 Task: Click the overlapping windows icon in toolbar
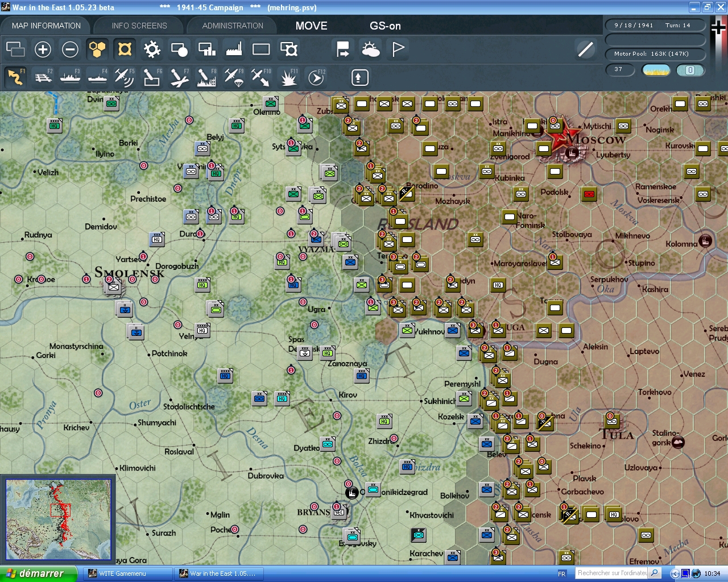pyautogui.click(x=15, y=49)
